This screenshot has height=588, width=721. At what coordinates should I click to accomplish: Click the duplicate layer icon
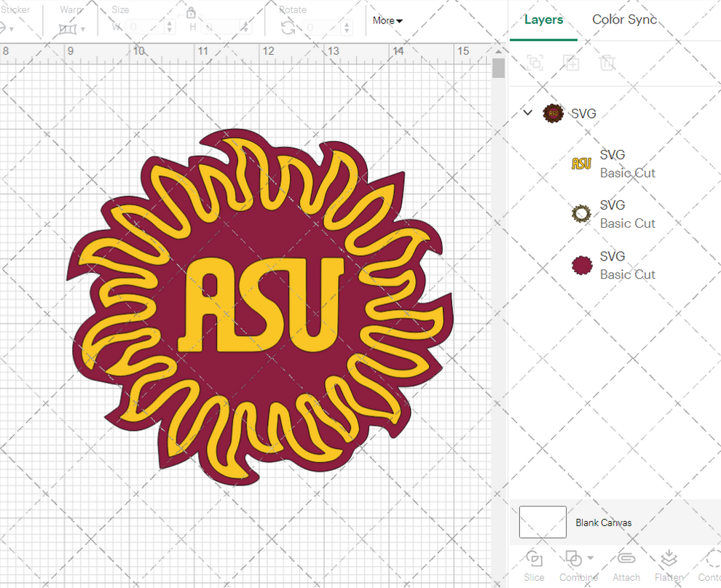571,63
